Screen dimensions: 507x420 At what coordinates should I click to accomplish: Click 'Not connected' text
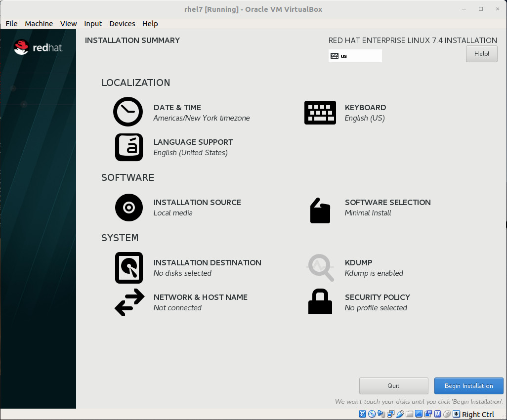click(x=177, y=308)
